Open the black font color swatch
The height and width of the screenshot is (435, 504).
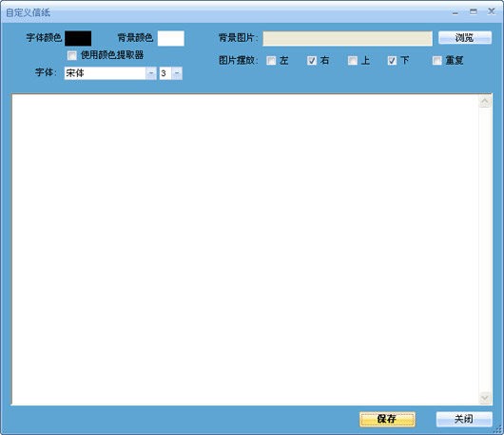(78, 38)
